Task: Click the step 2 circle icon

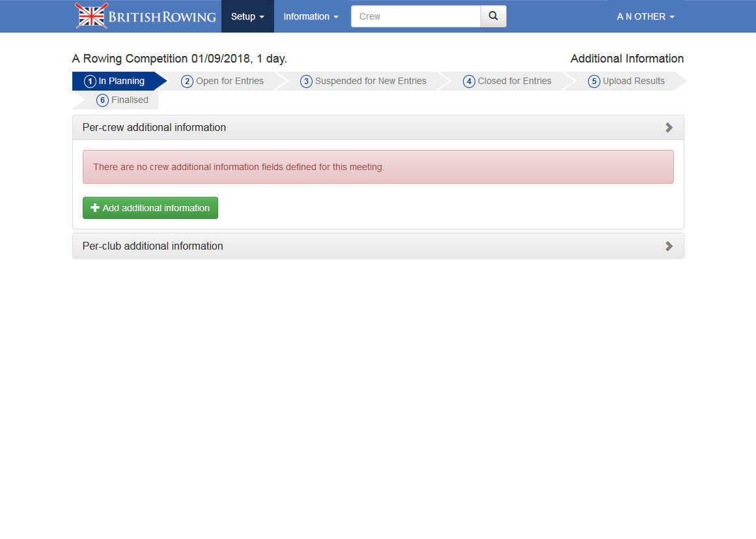Action: pyautogui.click(x=187, y=81)
